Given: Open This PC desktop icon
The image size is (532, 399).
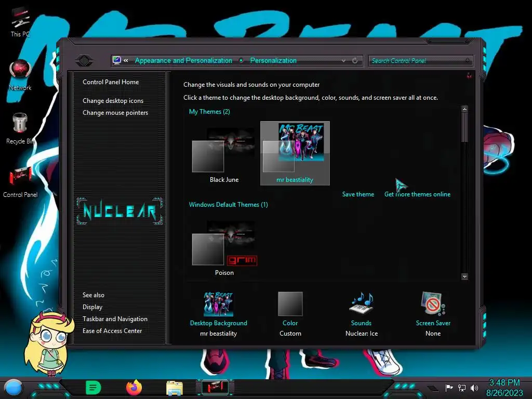Looking at the screenshot, I should pyautogui.click(x=20, y=22).
